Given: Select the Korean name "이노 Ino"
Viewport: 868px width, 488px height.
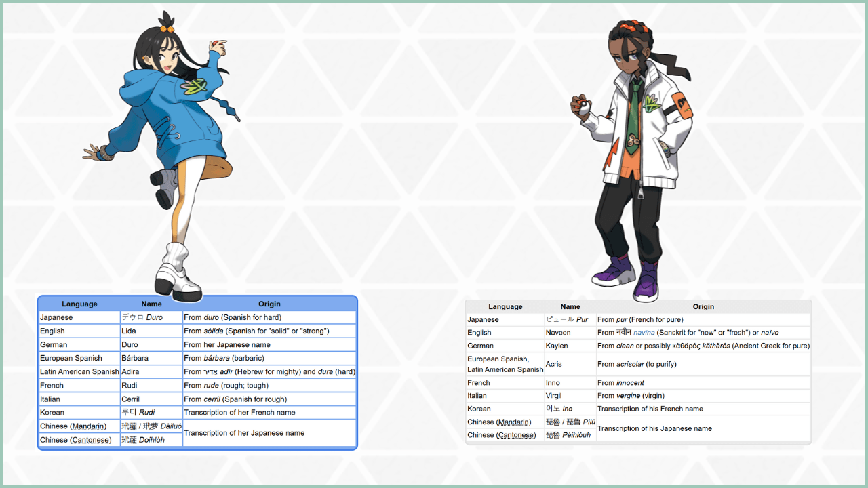Looking at the screenshot, I should pos(559,409).
